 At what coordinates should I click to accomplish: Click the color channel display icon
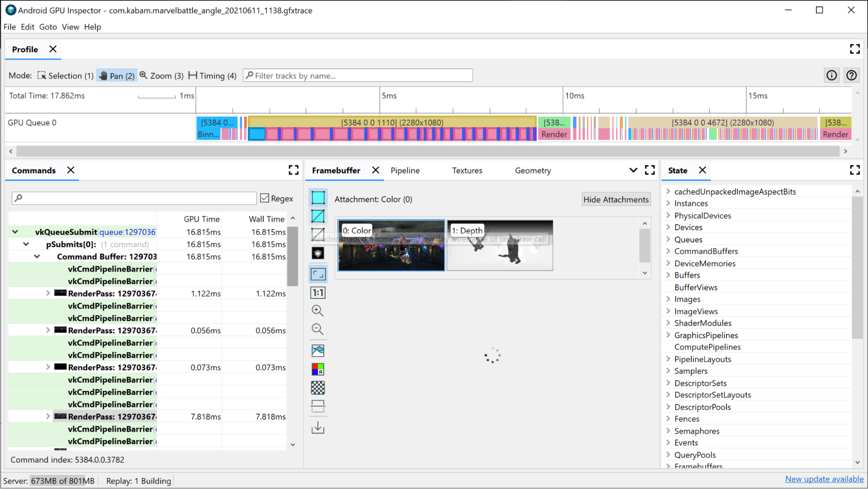tap(317, 369)
